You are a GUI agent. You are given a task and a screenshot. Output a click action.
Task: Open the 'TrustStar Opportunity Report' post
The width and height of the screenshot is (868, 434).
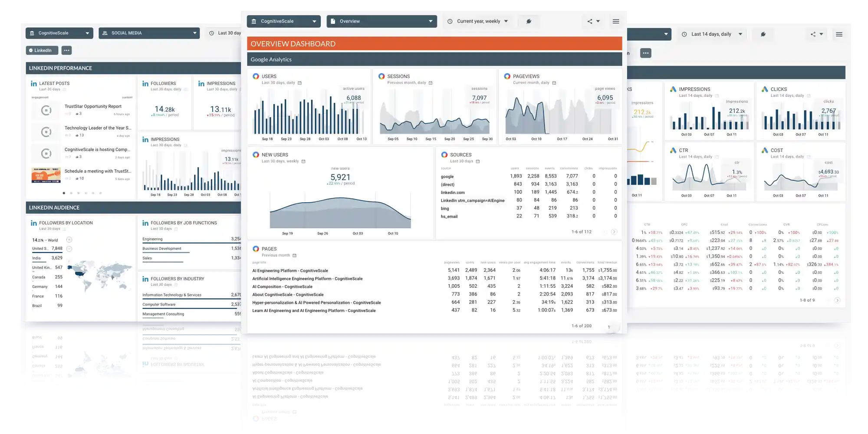(x=93, y=106)
